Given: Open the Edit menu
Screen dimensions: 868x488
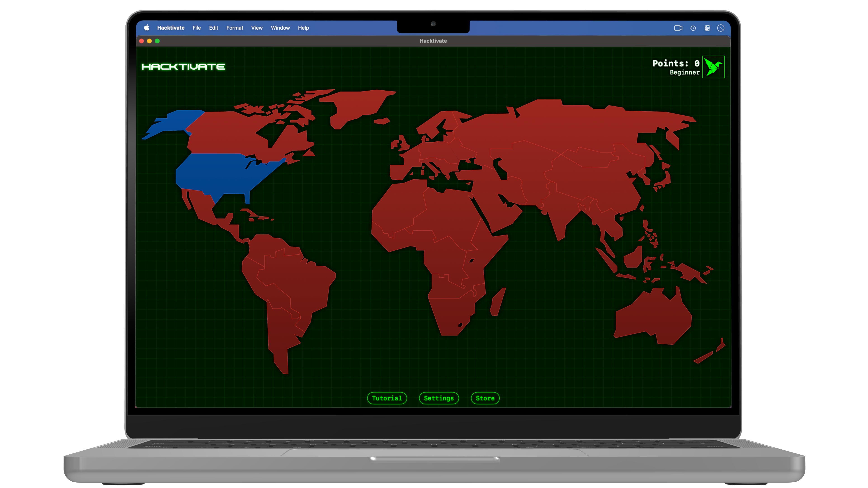Looking at the screenshot, I should click(x=213, y=28).
